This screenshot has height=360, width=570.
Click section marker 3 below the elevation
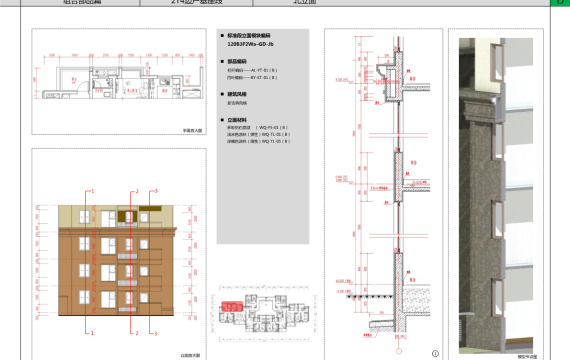pos(156,333)
